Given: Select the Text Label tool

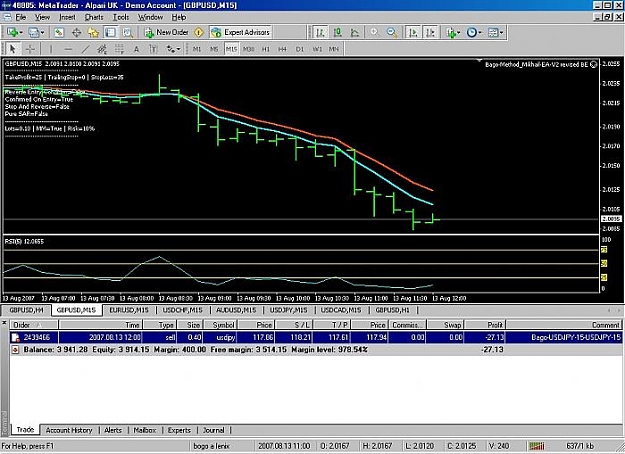Looking at the screenshot, I should coord(153,49).
